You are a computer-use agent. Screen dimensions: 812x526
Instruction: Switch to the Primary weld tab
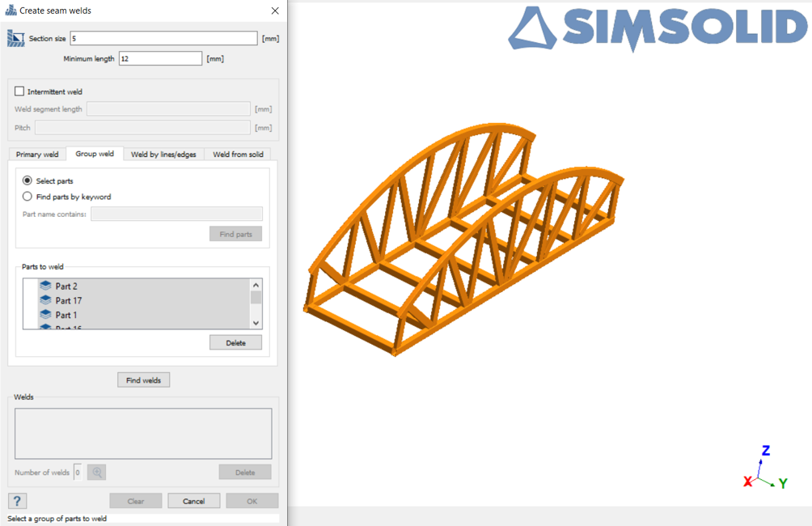37,155
